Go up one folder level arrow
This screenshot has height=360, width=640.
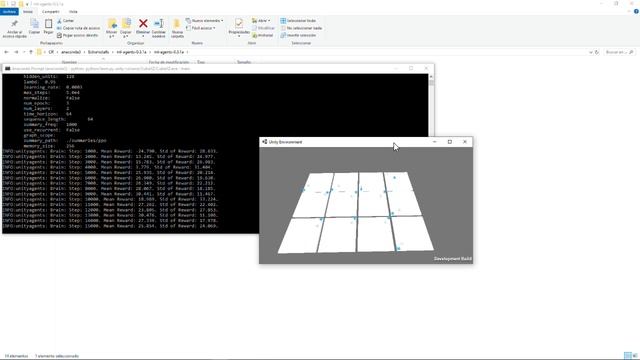(x=31, y=52)
